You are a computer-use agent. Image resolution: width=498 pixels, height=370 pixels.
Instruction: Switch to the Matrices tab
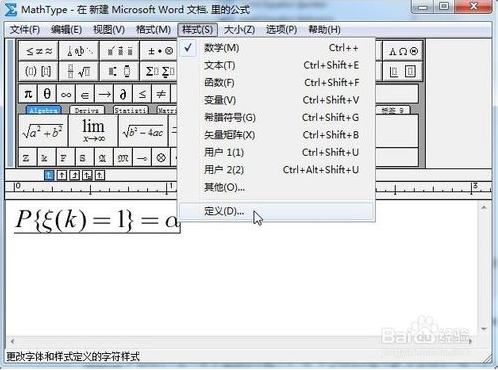coord(167,110)
